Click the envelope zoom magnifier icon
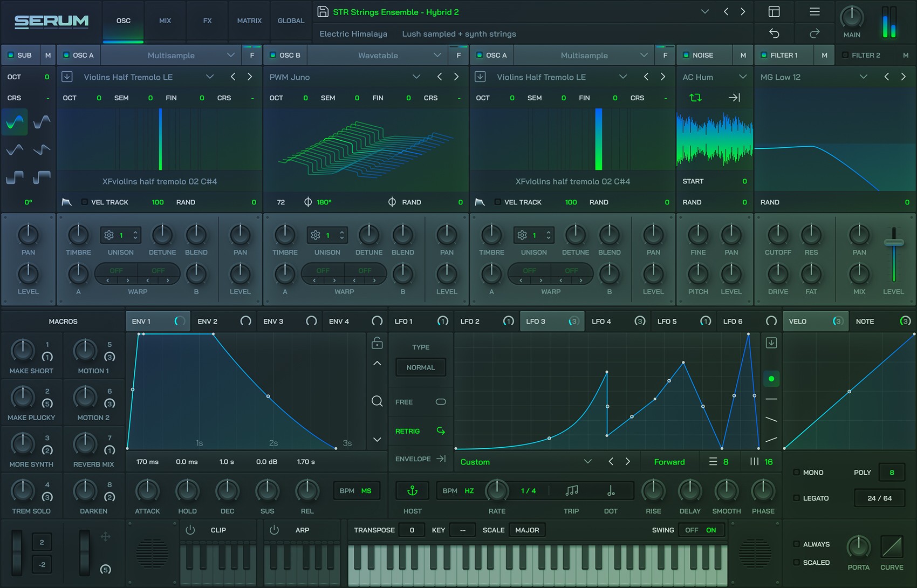This screenshot has width=917, height=588. pos(377,401)
